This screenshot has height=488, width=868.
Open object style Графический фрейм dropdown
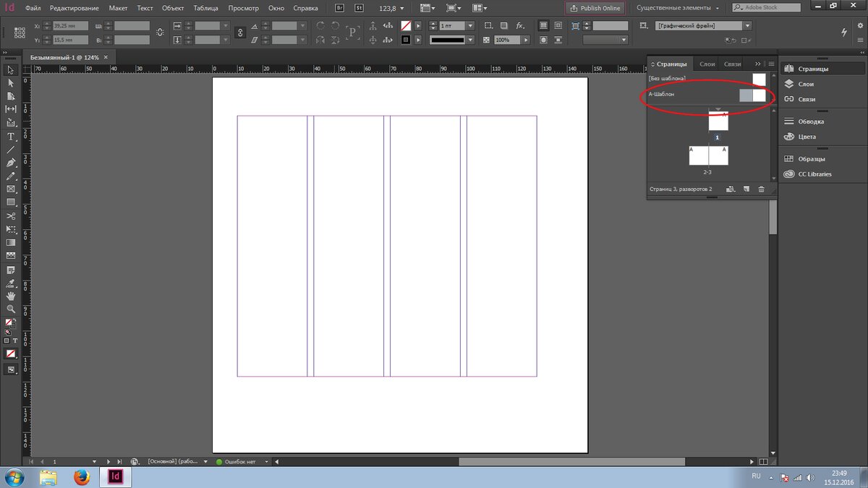747,25
